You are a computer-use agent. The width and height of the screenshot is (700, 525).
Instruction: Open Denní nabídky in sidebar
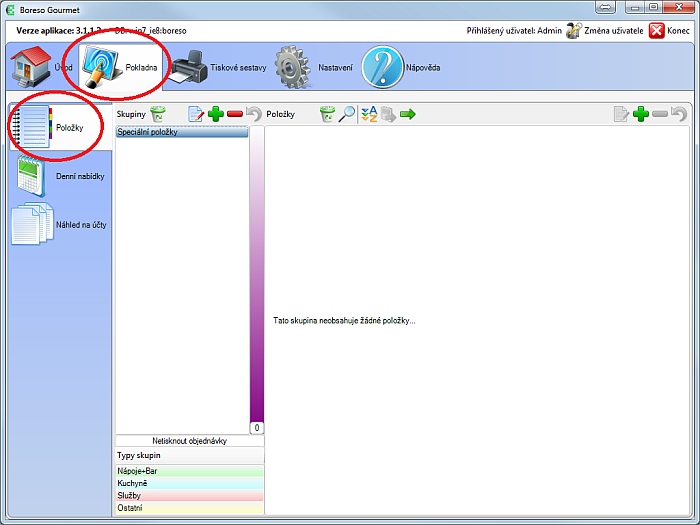click(x=59, y=176)
